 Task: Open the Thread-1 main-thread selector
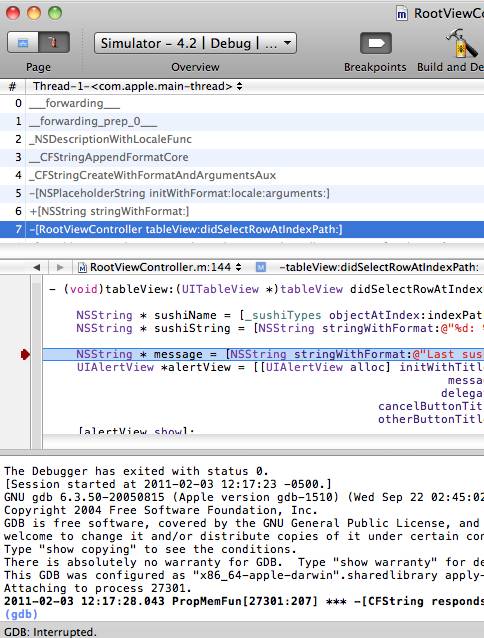[x=138, y=86]
